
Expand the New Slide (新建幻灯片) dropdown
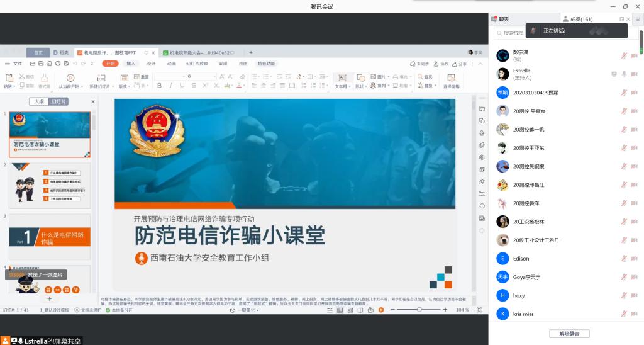(x=112, y=86)
